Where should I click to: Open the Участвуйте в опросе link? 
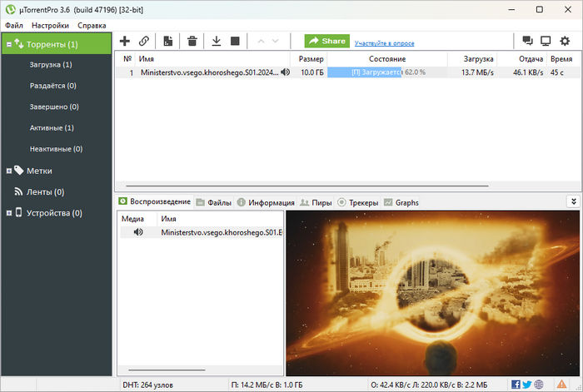click(384, 43)
